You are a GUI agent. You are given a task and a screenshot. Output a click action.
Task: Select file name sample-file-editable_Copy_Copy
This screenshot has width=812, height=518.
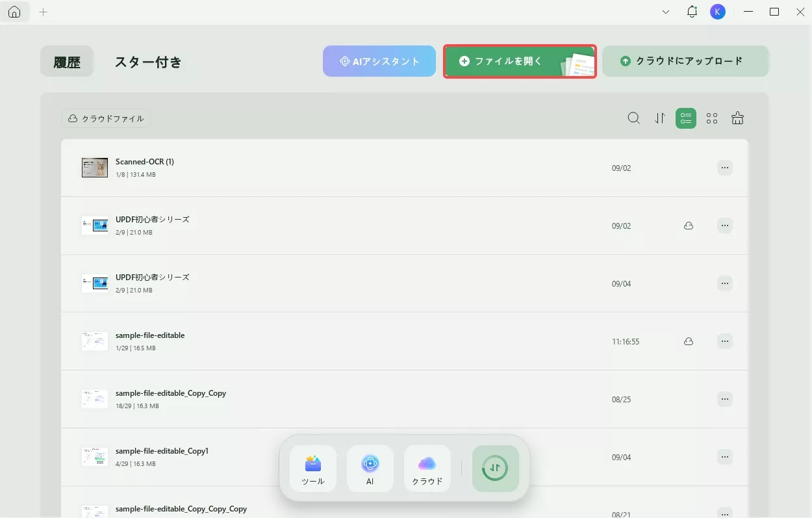[x=171, y=393]
